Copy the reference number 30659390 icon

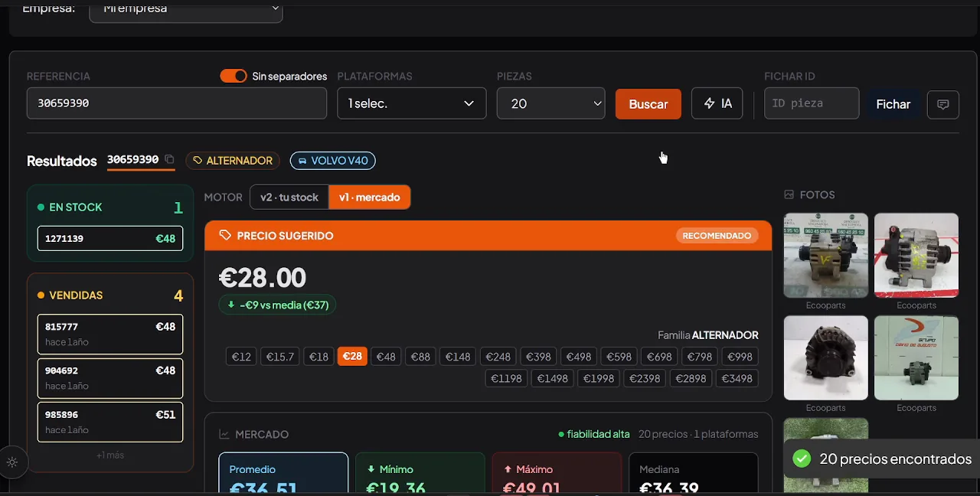169,159
